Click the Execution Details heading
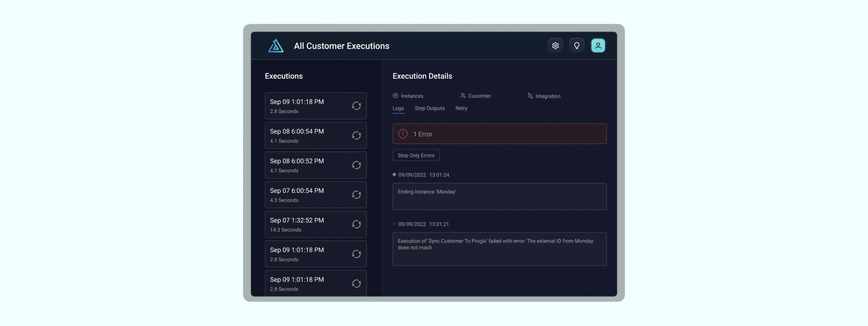 (x=423, y=76)
